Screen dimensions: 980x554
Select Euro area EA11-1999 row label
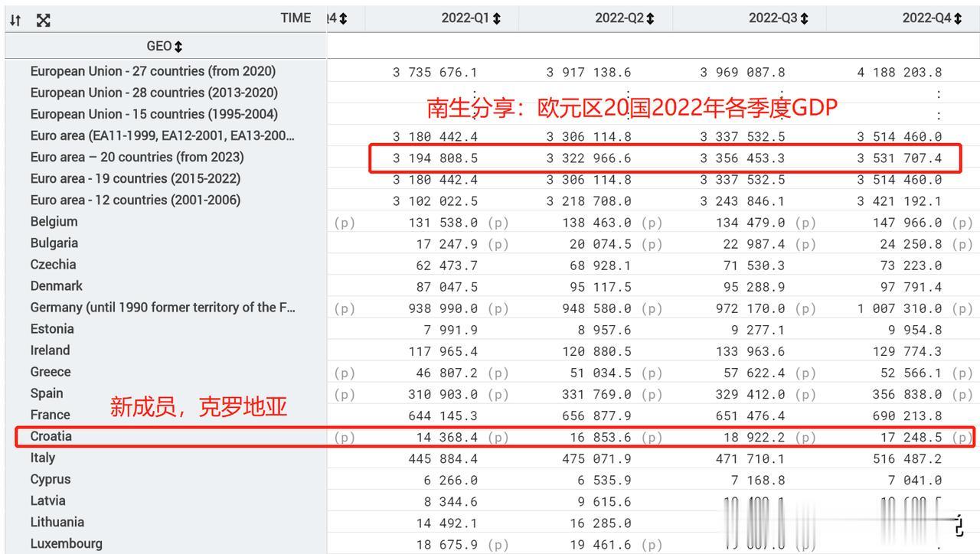163,135
